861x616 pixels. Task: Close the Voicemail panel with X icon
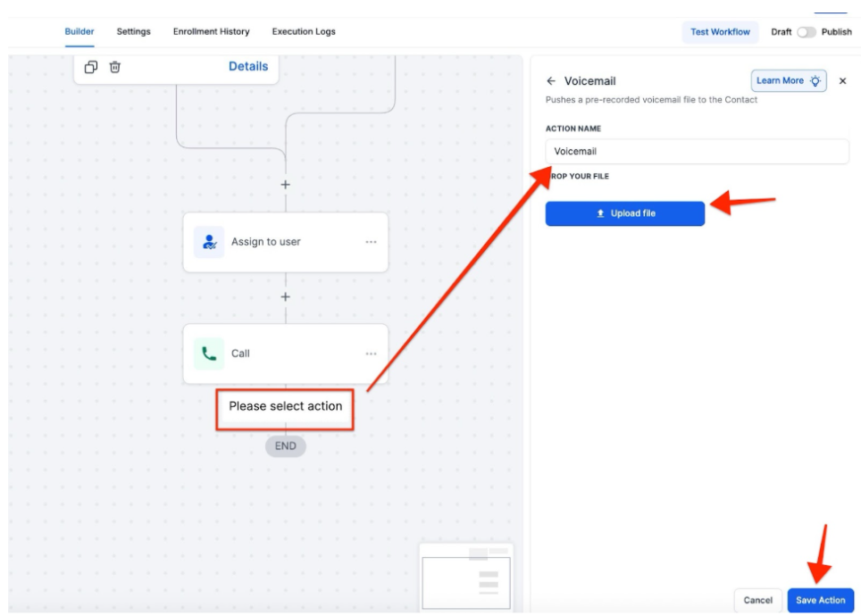click(x=842, y=81)
